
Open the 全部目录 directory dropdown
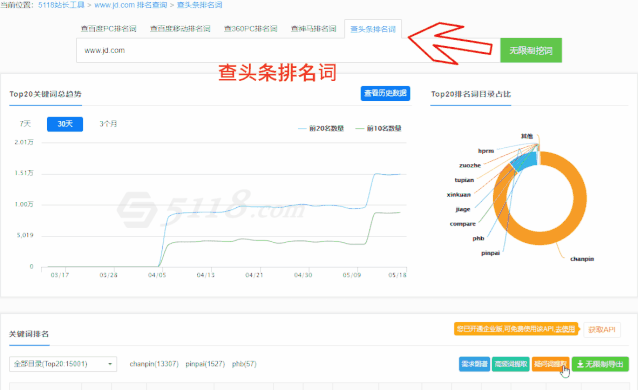tap(63, 364)
